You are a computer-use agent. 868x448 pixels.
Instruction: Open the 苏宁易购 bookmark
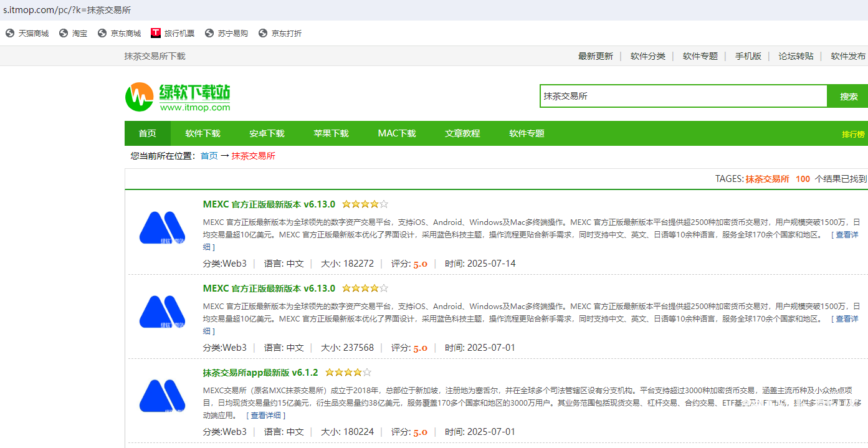pos(226,34)
